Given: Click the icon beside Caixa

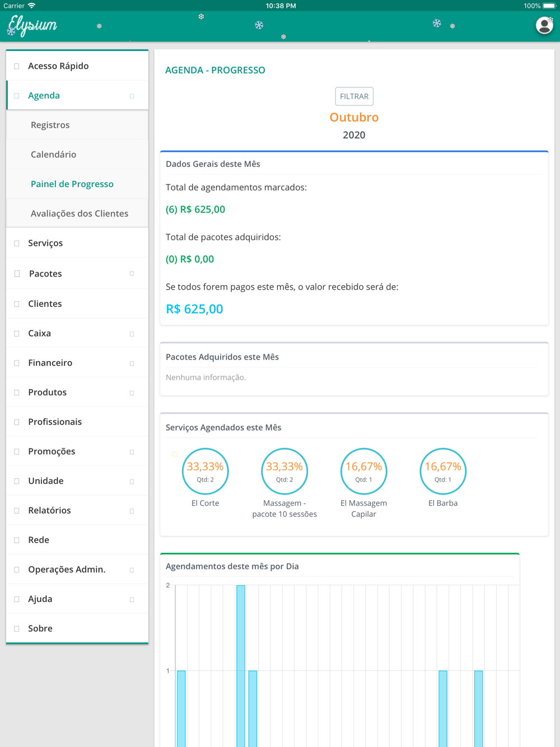Looking at the screenshot, I should point(17,334).
